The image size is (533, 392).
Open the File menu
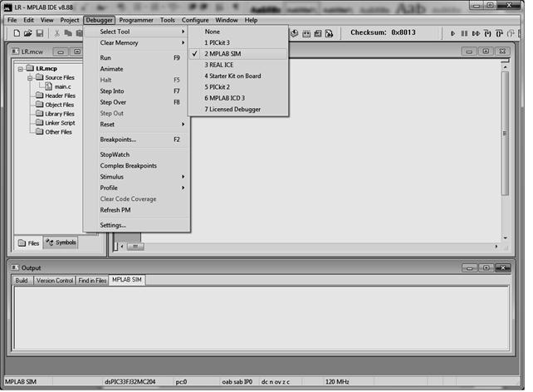(x=12, y=20)
